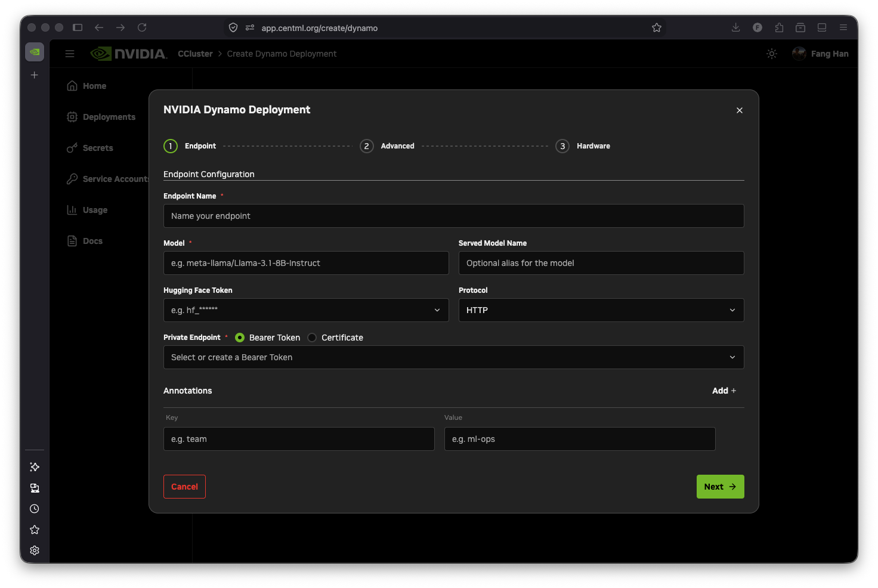Click the CCluster breadcrumb link
This screenshot has width=878, height=588.
tap(195, 54)
